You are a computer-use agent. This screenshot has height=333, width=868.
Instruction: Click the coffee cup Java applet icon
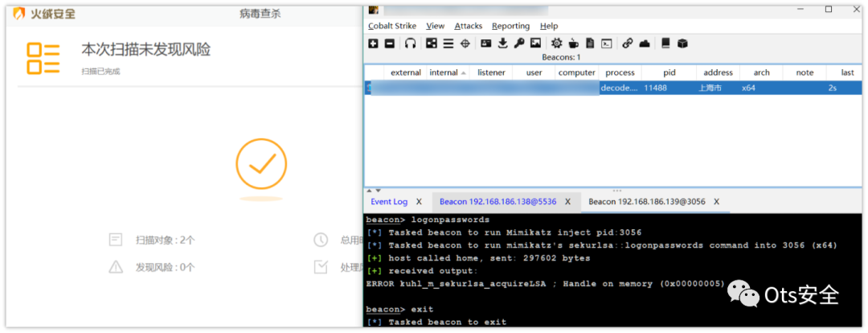574,43
